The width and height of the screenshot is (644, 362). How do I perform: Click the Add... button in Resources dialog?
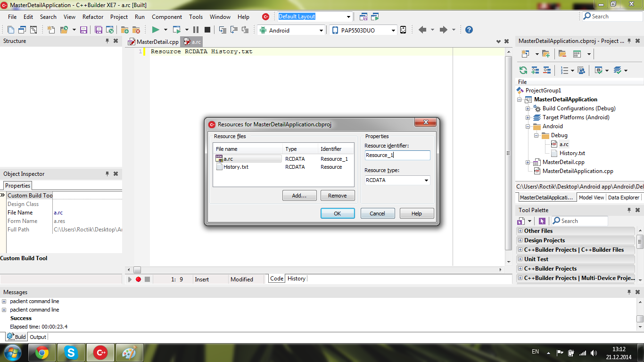pos(299,196)
